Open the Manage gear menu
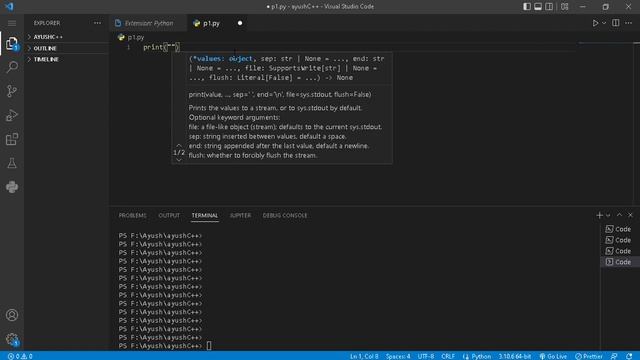Viewport: 640px width, 360px height. pos(12,339)
